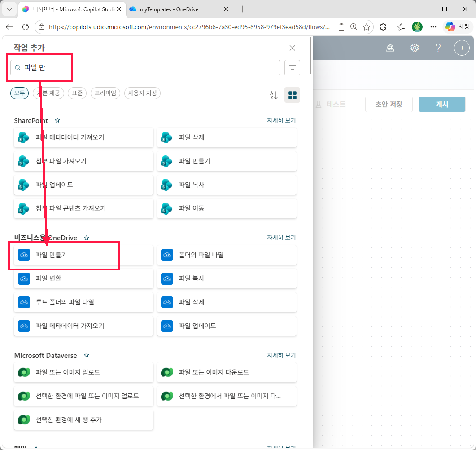Open 자세히 보기 for 비즈니스용 OneDrive

[281, 238]
